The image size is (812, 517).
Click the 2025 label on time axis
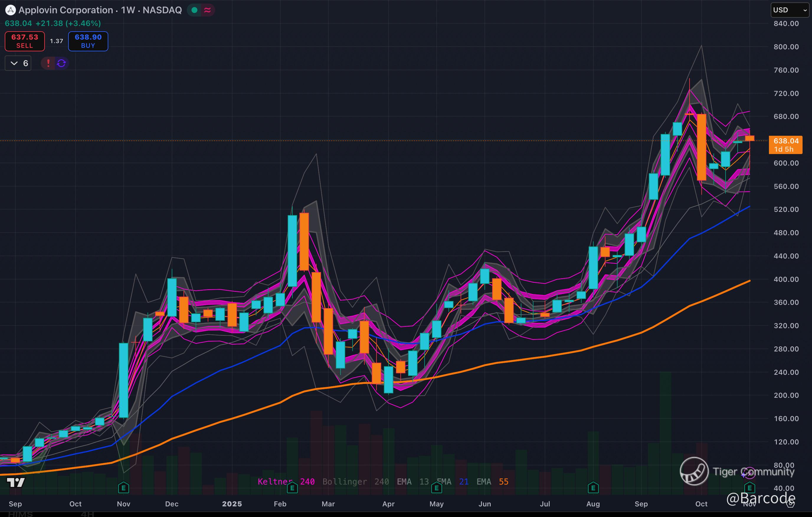(x=232, y=504)
